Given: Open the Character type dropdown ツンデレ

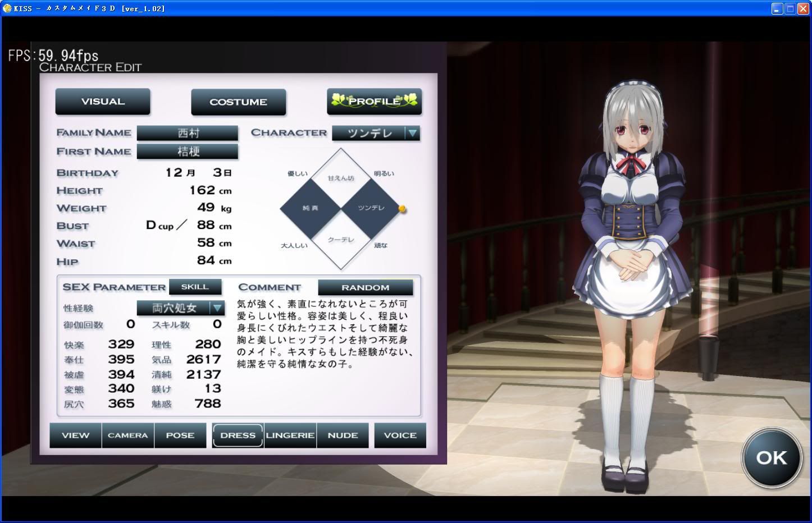Looking at the screenshot, I should (x=376, y=133).
